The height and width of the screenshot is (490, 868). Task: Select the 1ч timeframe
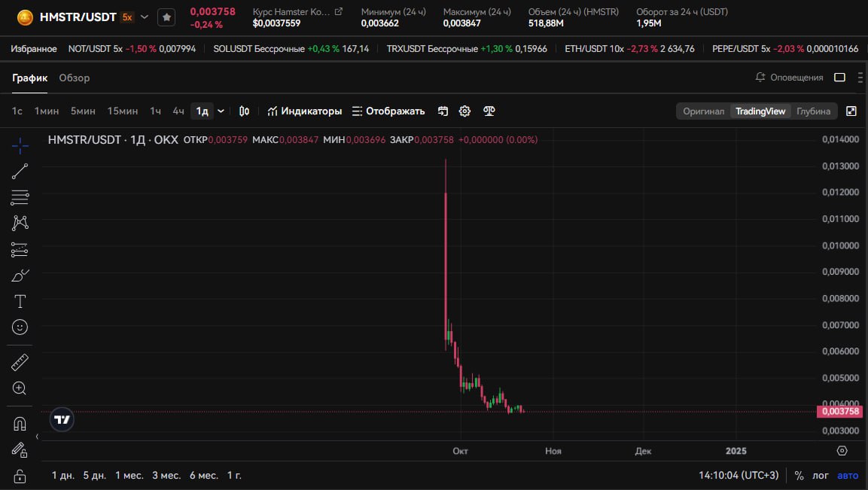pyautogui.click(x=156, y=111)
